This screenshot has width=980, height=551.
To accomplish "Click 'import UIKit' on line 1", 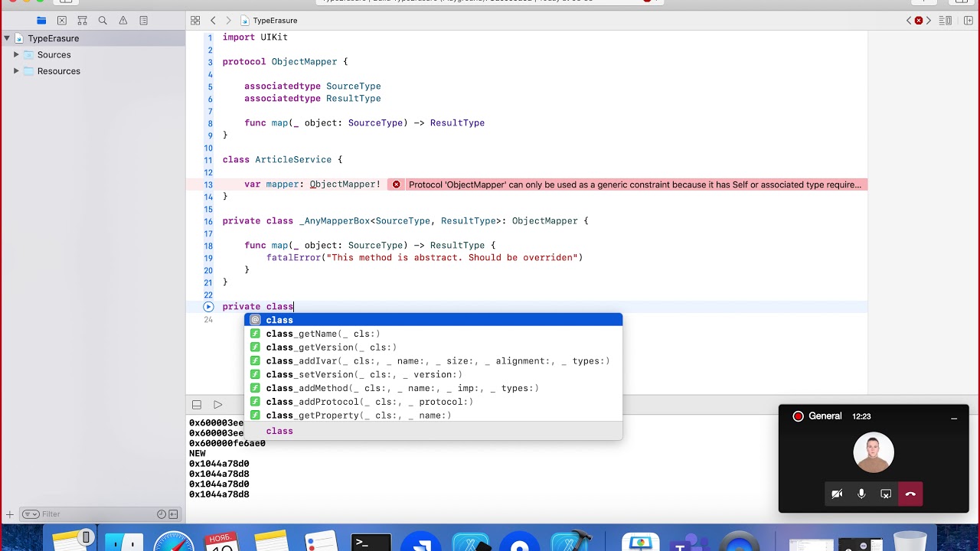I will [255, 37].
